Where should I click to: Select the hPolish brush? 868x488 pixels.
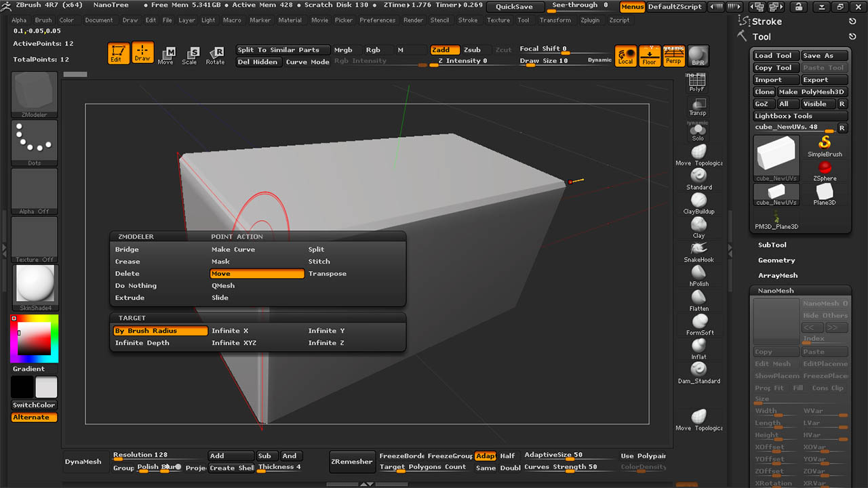coord(698,276)
